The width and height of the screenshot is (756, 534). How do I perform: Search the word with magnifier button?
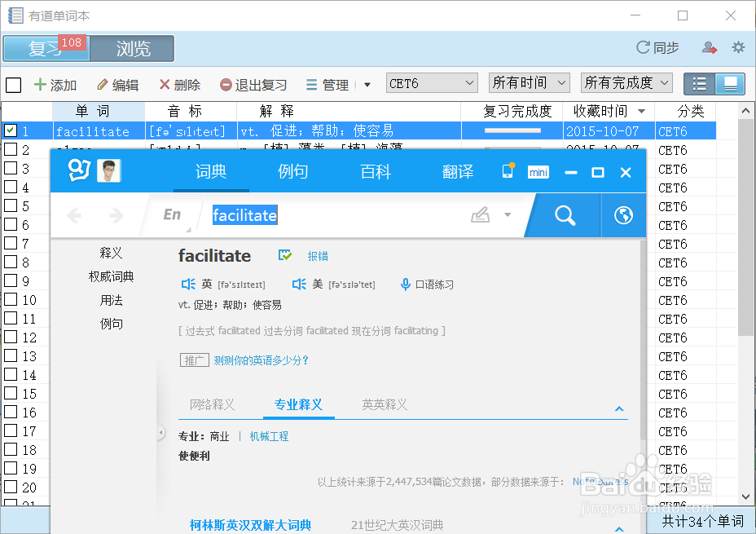click(565, 215)
